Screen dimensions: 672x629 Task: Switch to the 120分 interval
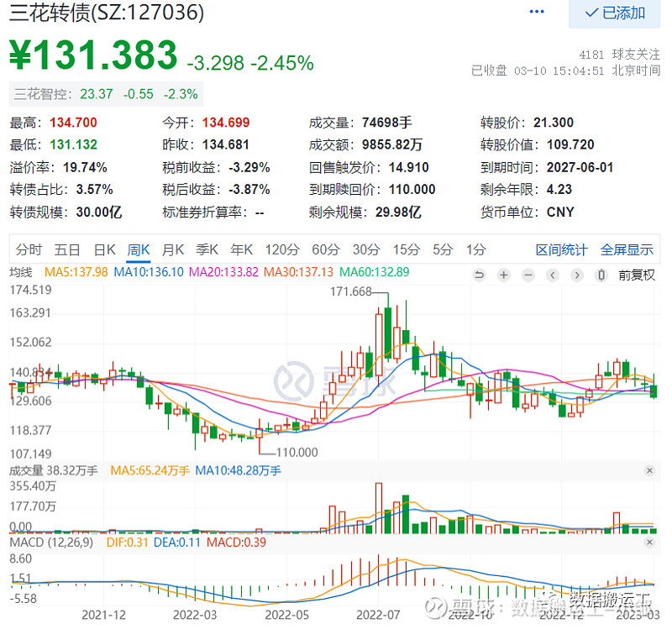tap(282, 249)
